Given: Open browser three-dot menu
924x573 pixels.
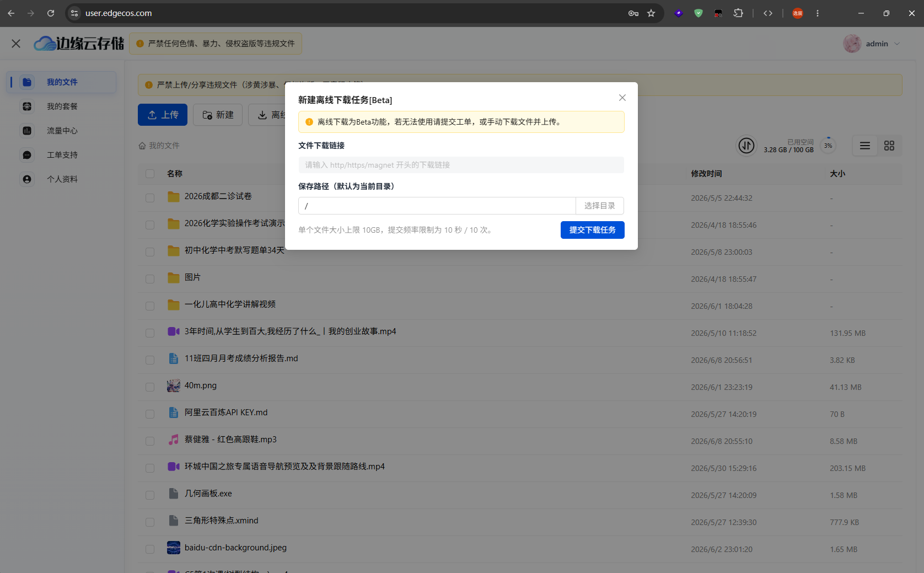Looking at the screenshot, I should point(818,13).
